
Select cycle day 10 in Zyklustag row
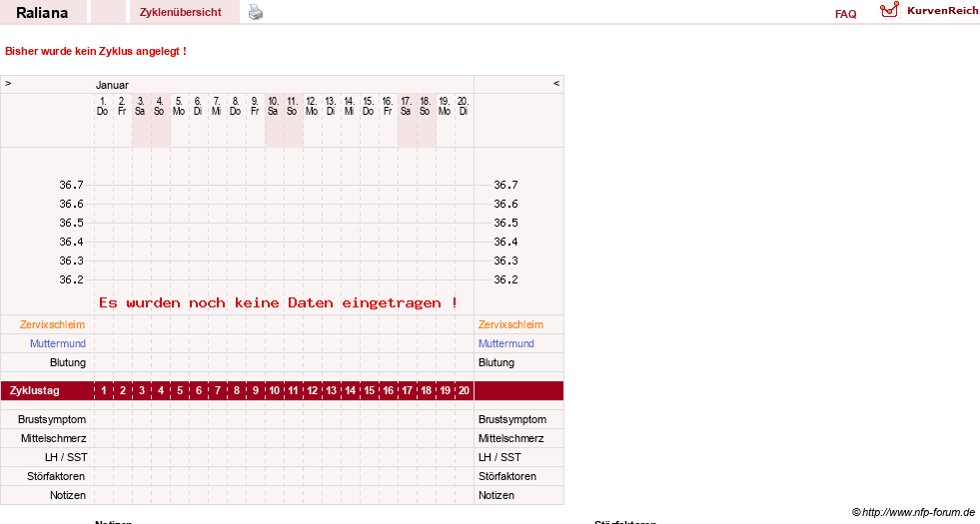click(274, 391)
